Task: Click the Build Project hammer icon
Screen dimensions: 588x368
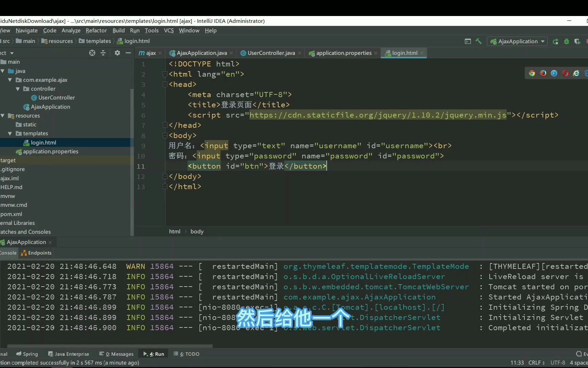Action: tap(479, 41)
